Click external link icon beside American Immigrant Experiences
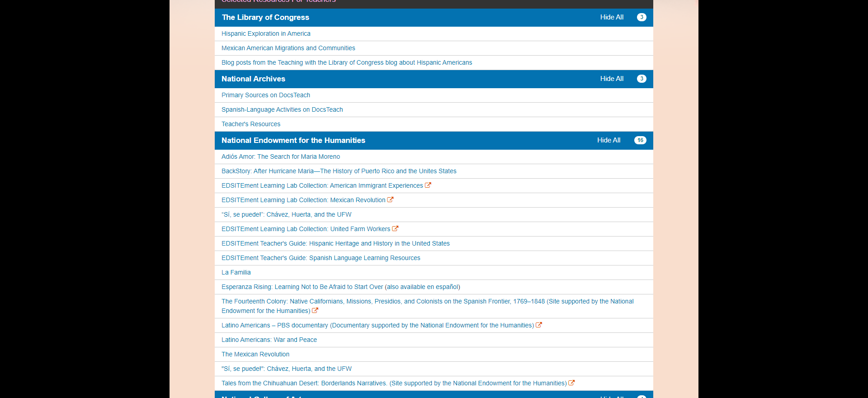The height and width of the screenshot is (398, 868). pos(428,185)
